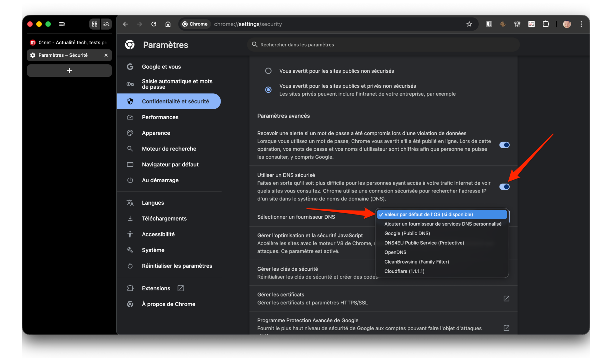Open the extensions puzzle icon
Viewport: 612px width, 364px height.
click(x=546, y=24)
